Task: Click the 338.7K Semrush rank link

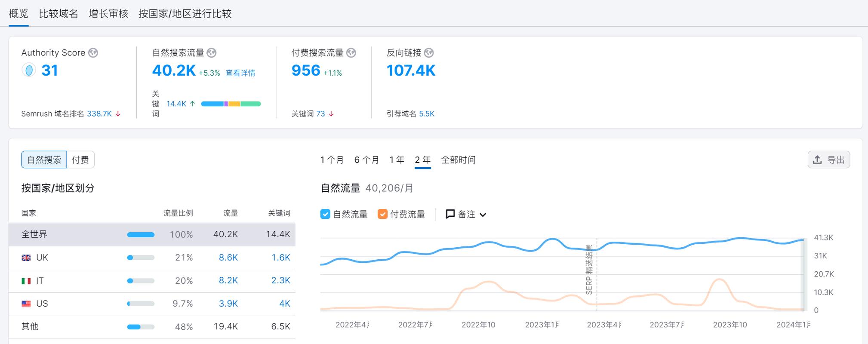Action: pyautogui.click(x=99, y=114)
